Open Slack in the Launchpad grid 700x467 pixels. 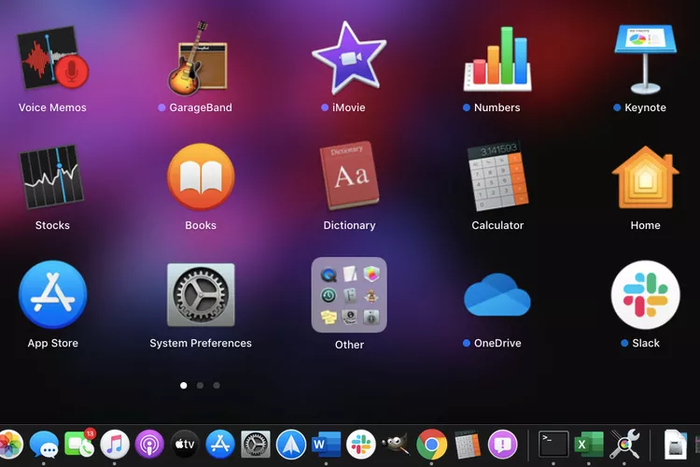tap(646, 295)
